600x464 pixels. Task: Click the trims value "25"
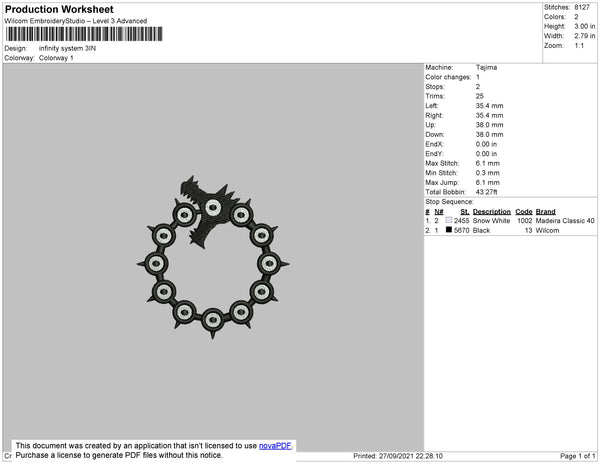(x=479, y=96)
